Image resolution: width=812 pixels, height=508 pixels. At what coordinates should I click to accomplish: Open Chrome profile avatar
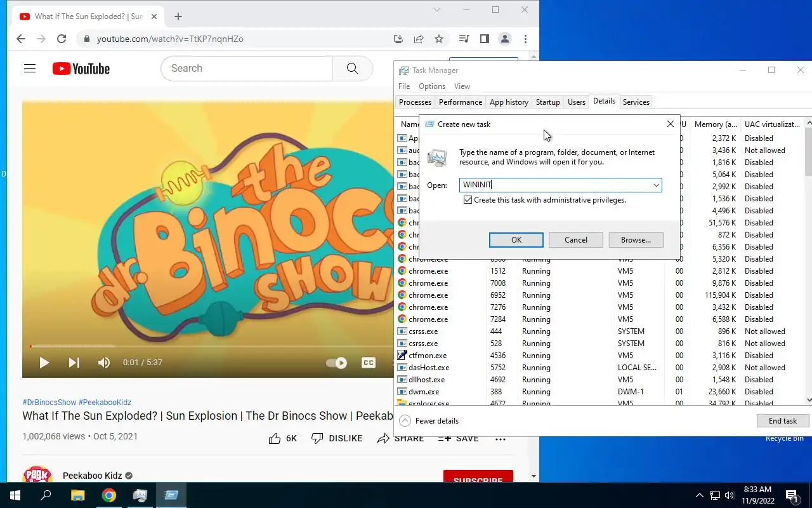(x=505, y=39)
